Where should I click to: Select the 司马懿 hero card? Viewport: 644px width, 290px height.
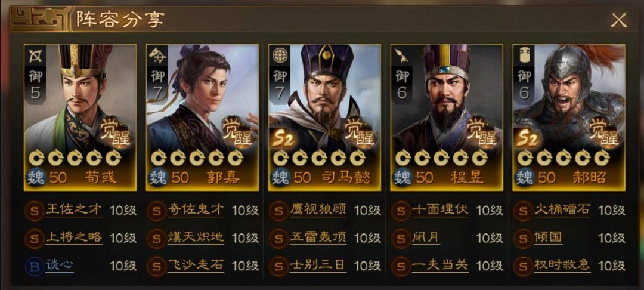(x=324, y=117)
